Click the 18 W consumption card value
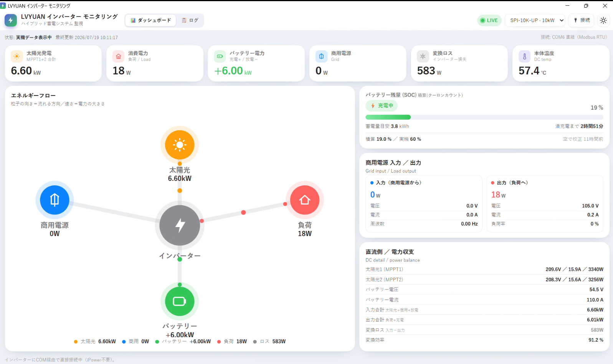613x364 pixels. (x=122, y=71)
